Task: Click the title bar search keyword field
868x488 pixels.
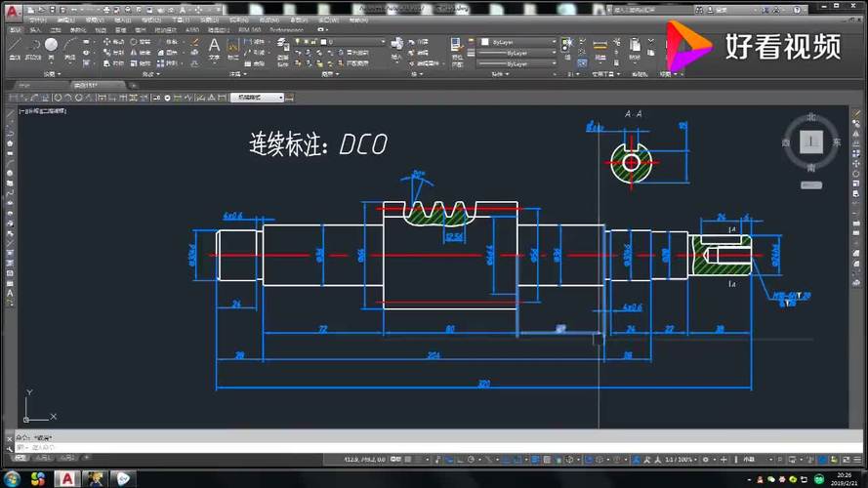Action: click(650, 10)
